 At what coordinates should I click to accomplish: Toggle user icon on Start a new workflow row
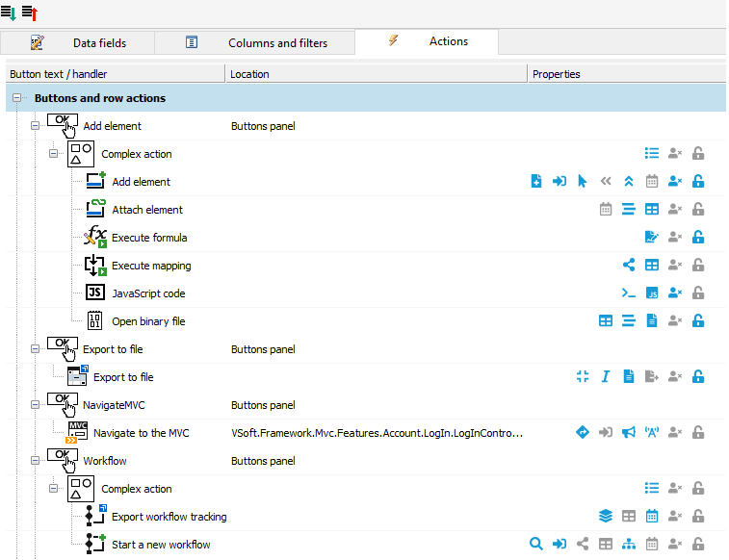click(x=675, y=544)
